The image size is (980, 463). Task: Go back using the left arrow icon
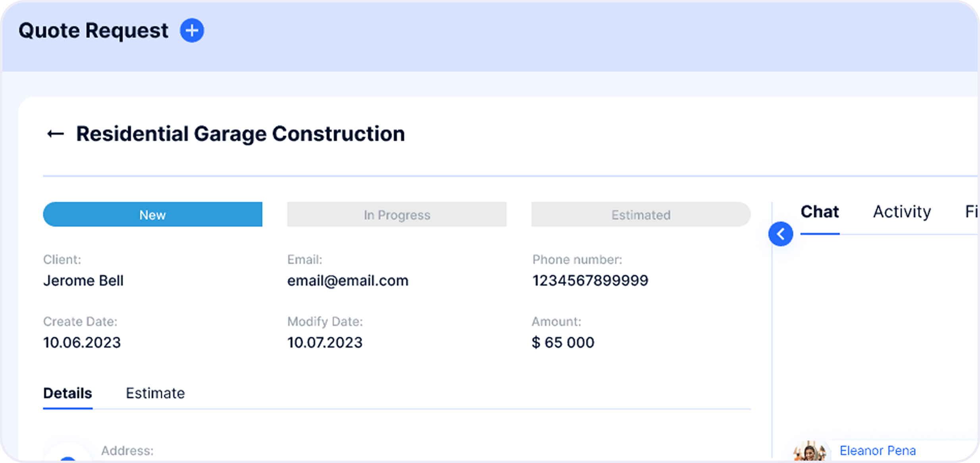coord(56,134)
